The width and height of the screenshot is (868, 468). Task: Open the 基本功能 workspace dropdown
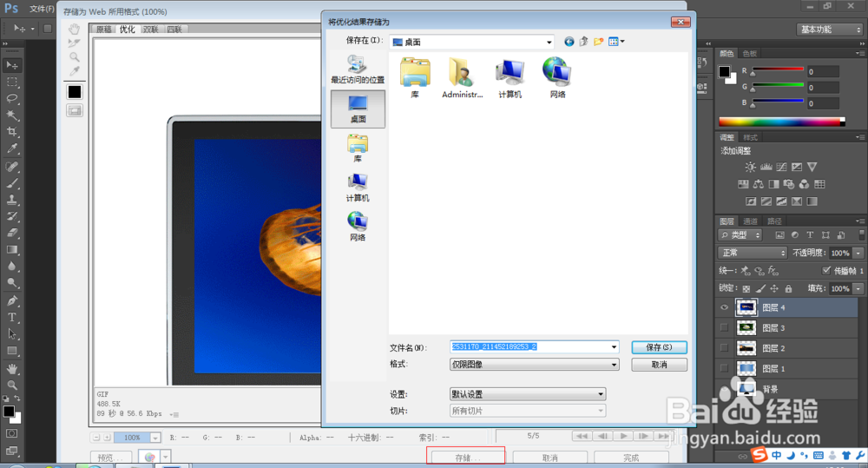831,30
